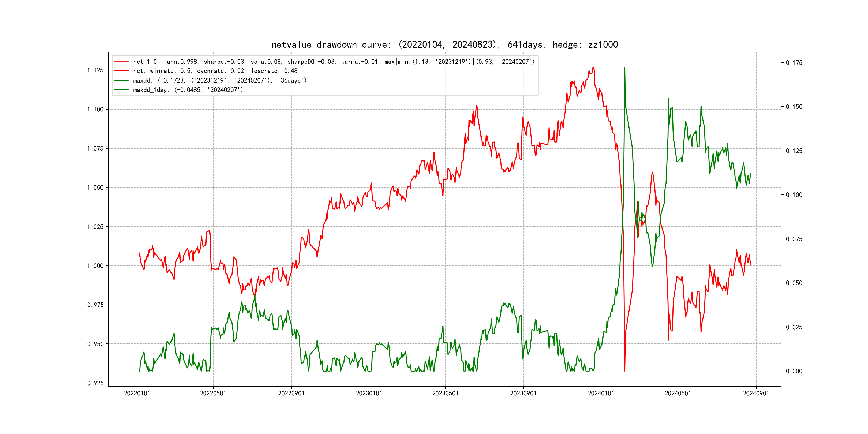Click the x-axis label 20220101
This screenshot has width=868, height=434.
(x=137, y=393)
